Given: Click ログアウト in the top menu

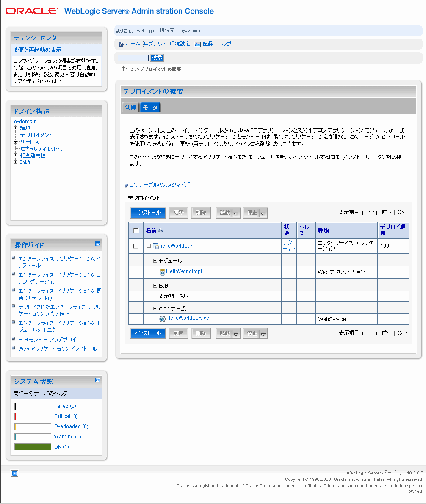Looking at the screenshot, I should point(155,44).
